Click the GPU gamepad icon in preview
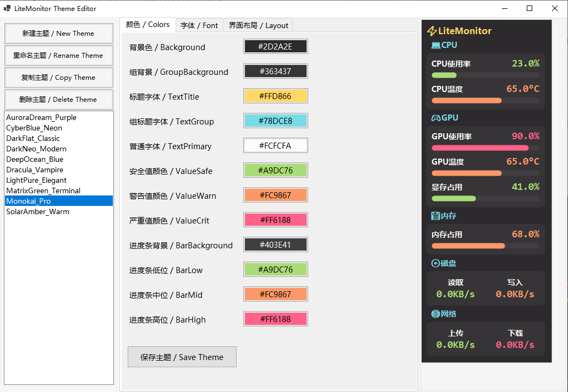Image resolution: width=568 pixels, height=392 pixels. click(435, 118)
